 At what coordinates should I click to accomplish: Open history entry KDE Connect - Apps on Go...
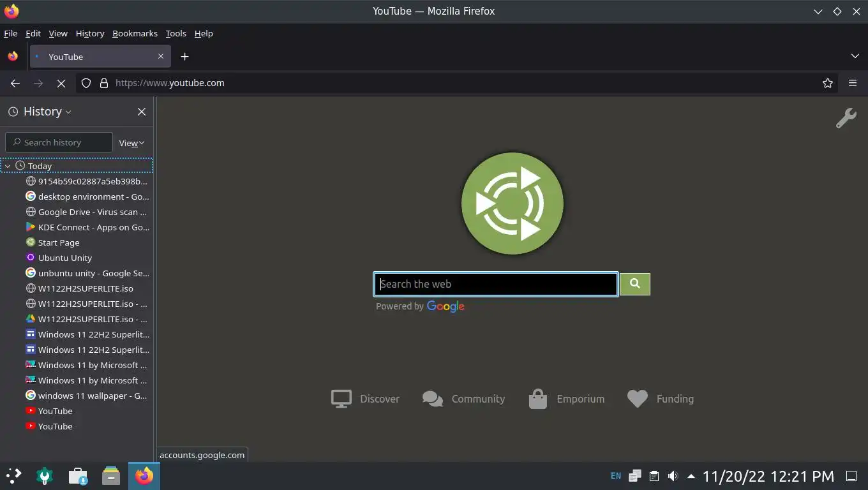87,227
